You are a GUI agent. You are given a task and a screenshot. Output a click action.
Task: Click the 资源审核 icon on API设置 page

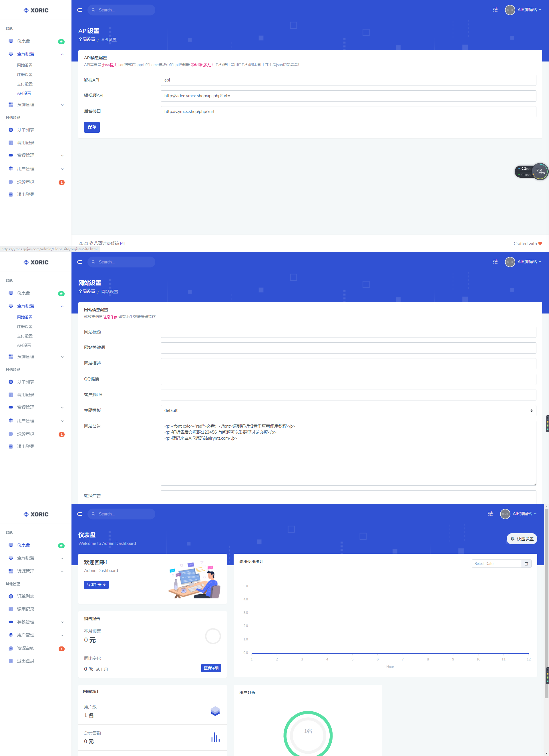coord(11,182)
